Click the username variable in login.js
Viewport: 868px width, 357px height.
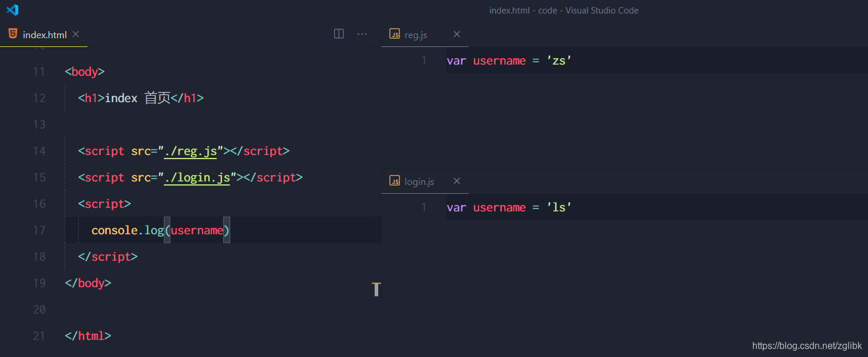point(499,207)
